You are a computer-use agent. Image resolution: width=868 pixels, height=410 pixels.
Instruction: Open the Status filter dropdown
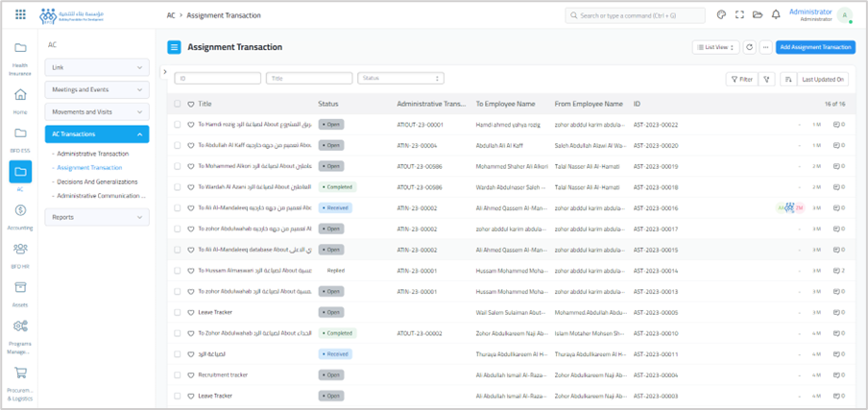400,79
